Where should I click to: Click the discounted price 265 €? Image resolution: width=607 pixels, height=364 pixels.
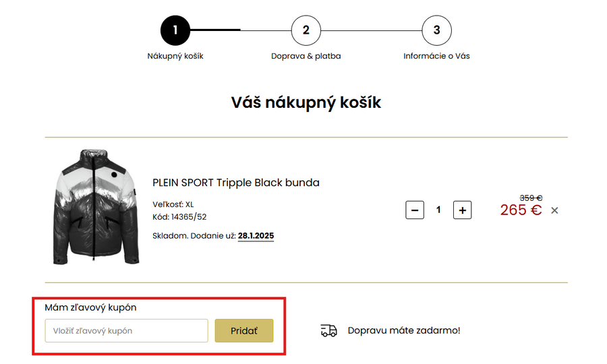pos(521,210)
